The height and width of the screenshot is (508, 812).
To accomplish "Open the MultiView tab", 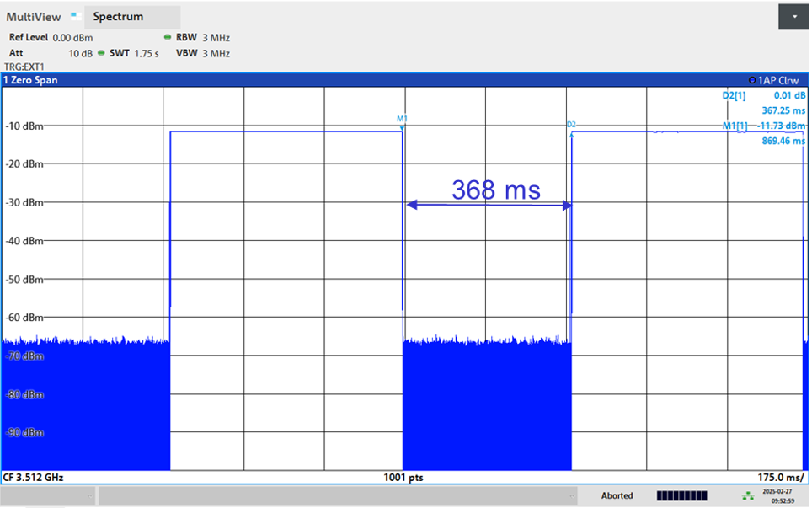I will pos(32,17).
